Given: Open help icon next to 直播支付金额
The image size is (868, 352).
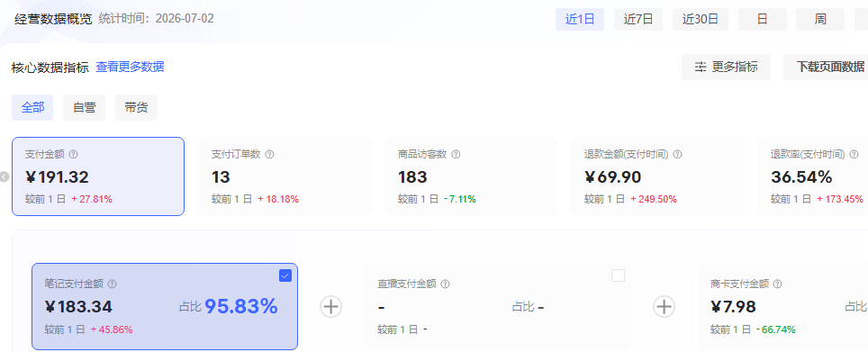Looking at the screenshot, I should point(445,284).
